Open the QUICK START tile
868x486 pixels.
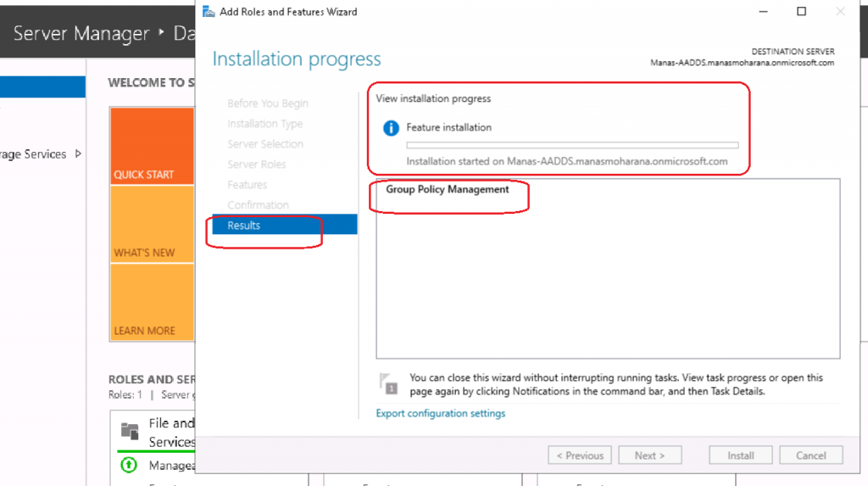152,146
